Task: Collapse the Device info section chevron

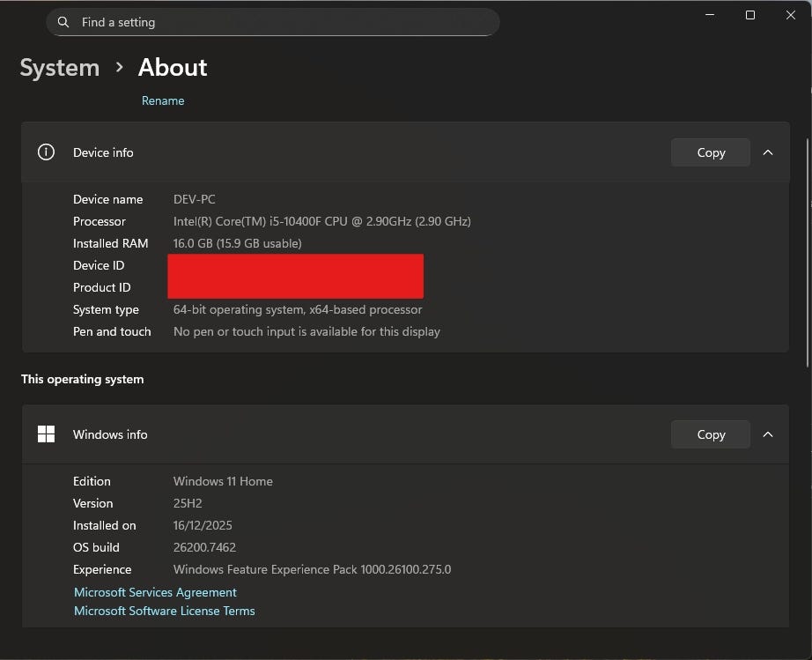Action: pos(768,152)
